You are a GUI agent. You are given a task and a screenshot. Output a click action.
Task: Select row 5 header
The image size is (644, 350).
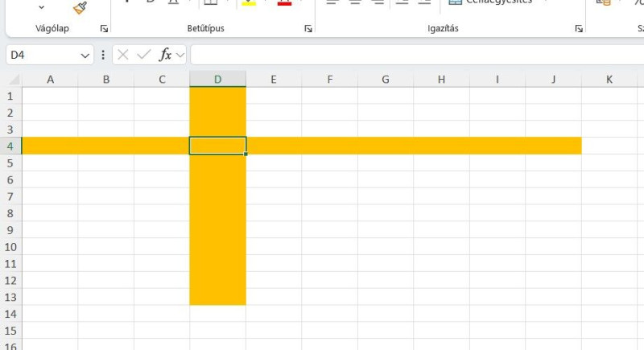[x=10, y=163]
